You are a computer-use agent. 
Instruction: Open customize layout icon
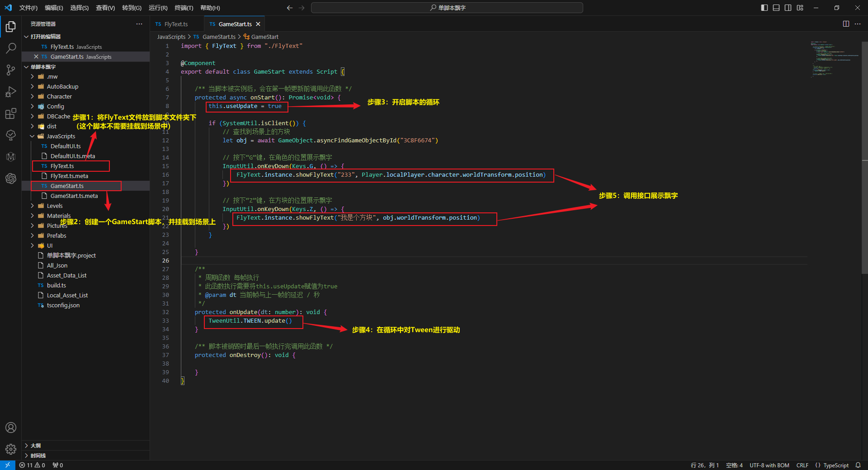[800, 8]
